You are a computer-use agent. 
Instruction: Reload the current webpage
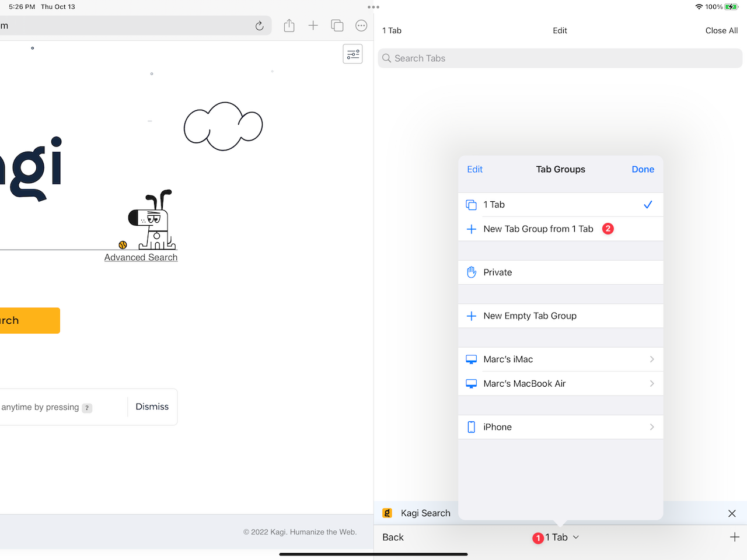(x=259, y=25)
